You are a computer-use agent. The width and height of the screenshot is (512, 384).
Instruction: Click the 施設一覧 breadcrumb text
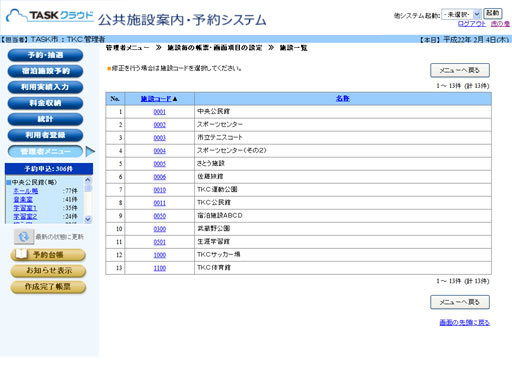[x=293, y=48]
